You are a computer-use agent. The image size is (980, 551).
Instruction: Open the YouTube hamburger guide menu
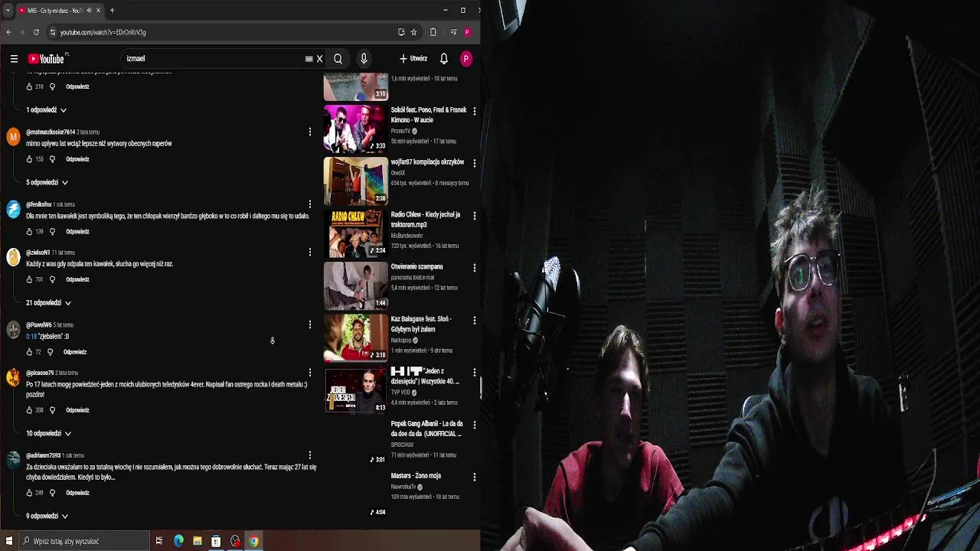(x=14, y=59)
